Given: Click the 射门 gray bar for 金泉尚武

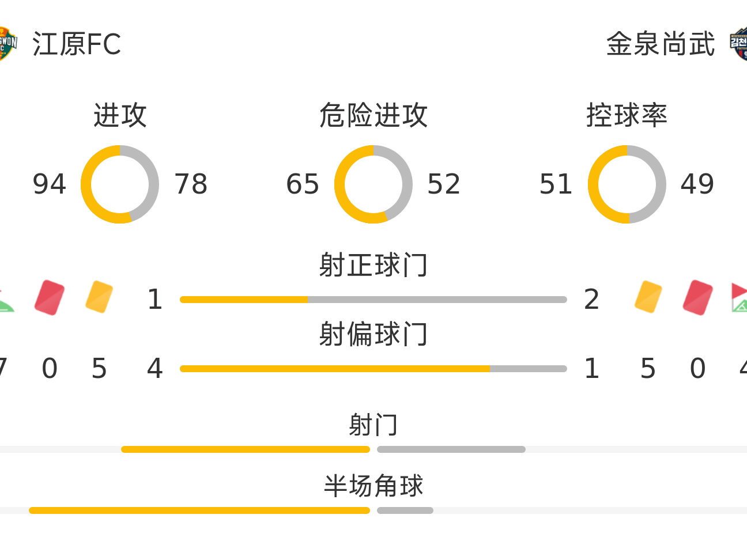Looking at the screenshot, I should pyautogui.click(x=451, y=449).
